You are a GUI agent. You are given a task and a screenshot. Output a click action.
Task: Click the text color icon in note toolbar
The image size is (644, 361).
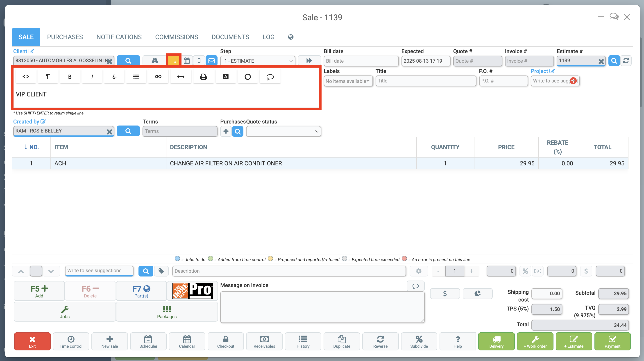point(225,77)
